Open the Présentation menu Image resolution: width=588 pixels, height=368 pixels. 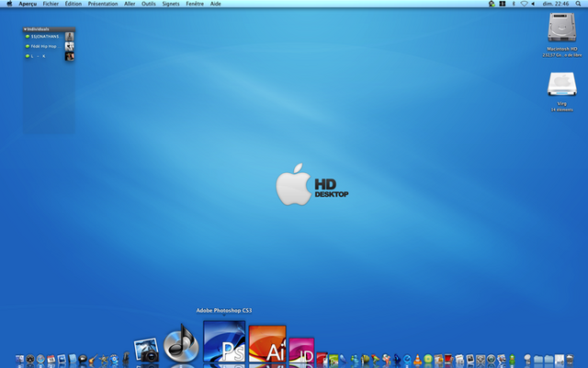coord(103,4)
